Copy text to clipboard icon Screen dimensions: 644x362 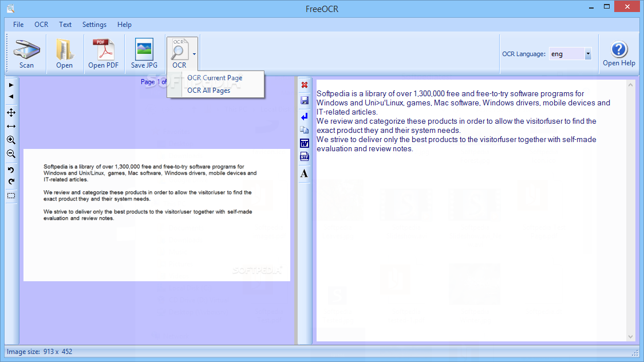pyautogui.click(x=305, y=130)
